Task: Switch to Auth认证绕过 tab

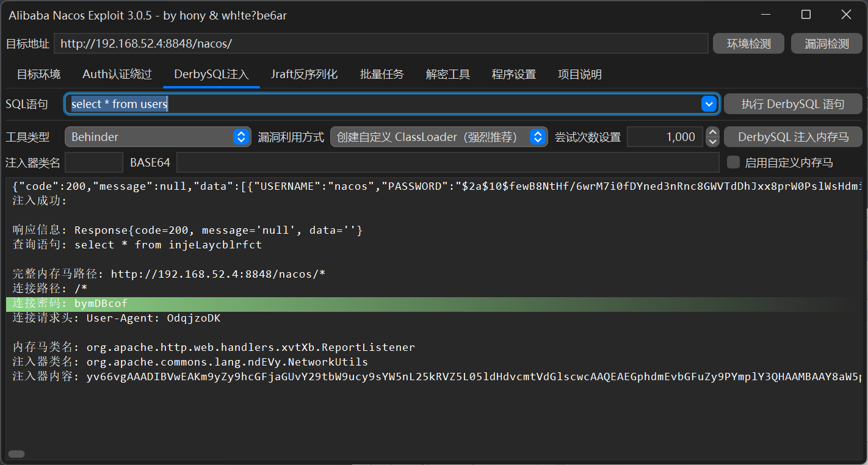Action: click(117, 74)
